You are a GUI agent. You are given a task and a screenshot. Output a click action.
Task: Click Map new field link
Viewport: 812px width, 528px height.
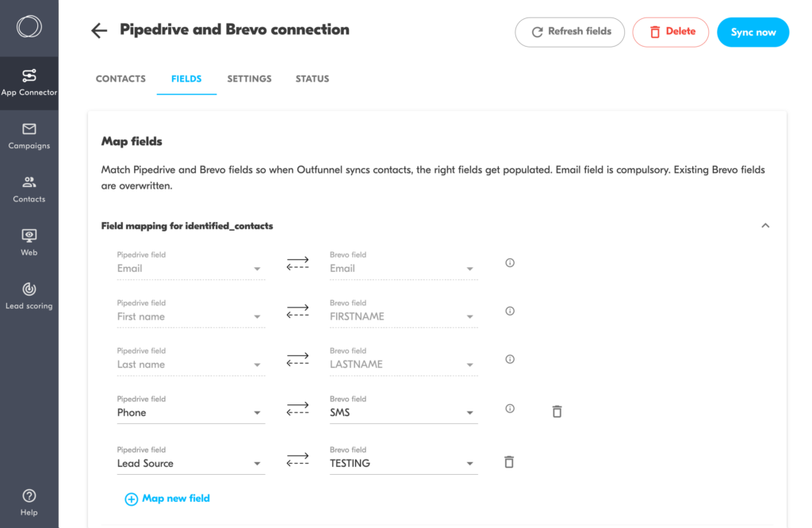point(167,499)
